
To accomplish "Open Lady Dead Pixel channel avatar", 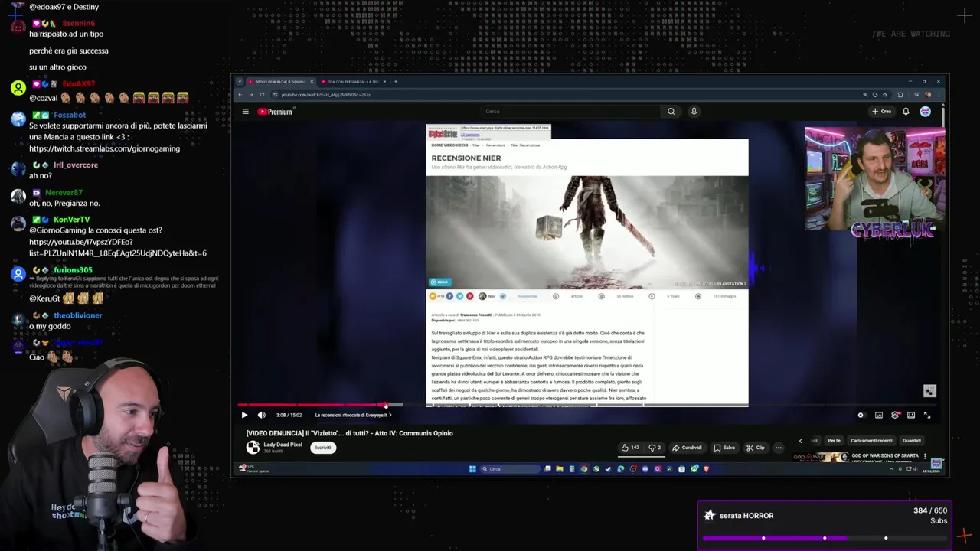I will coord(253,448).
